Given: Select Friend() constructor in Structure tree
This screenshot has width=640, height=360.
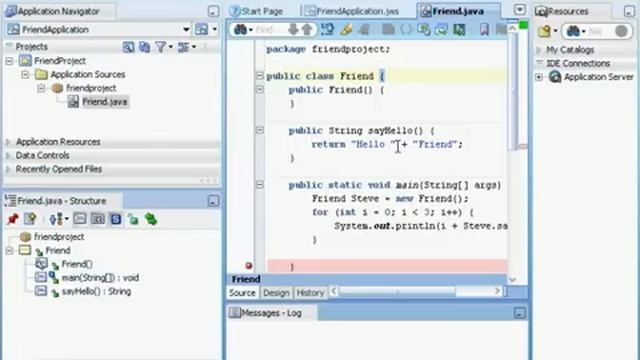Looking at the screenshot, I should tap(77, 264).
